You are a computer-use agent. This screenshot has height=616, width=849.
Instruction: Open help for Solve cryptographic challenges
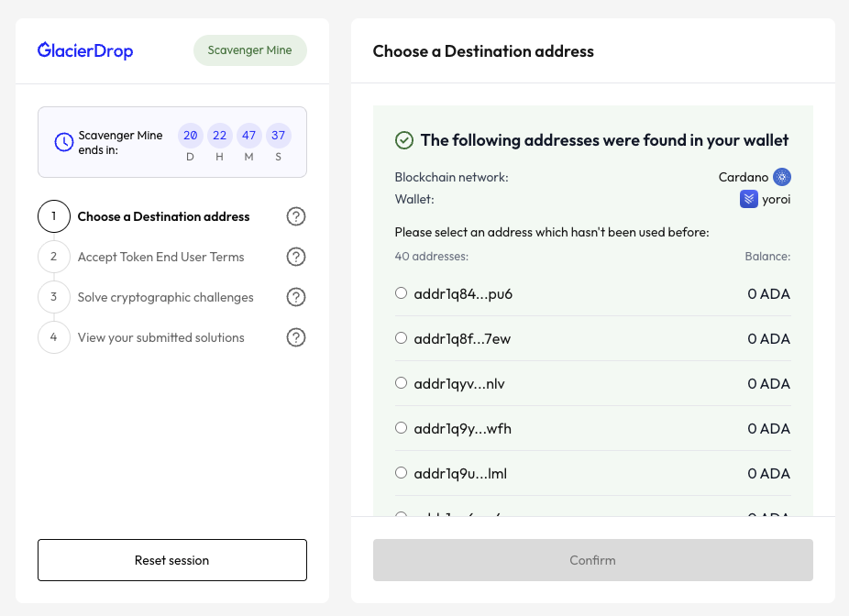(295, 298)
